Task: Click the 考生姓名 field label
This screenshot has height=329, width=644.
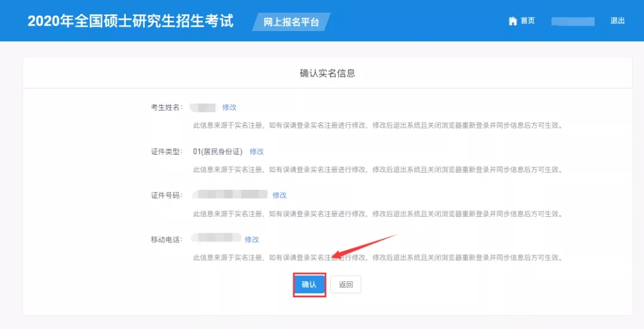Action: (x=166, y=107)
